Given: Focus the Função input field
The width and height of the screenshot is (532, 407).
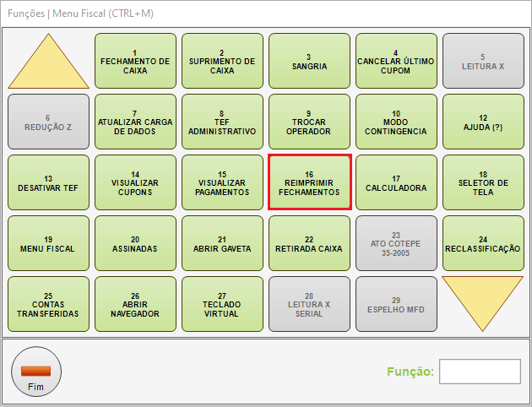Looking at the screenshot, I should click(x=480, y=372).
